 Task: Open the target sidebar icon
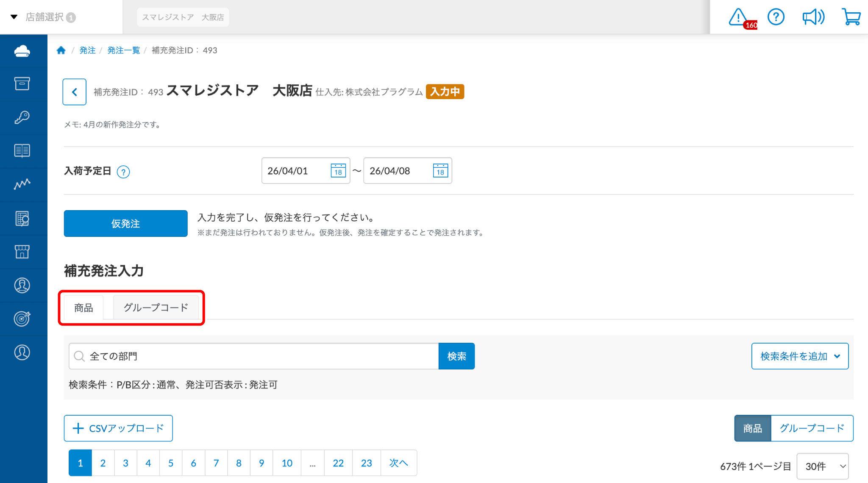click(22, 319)
